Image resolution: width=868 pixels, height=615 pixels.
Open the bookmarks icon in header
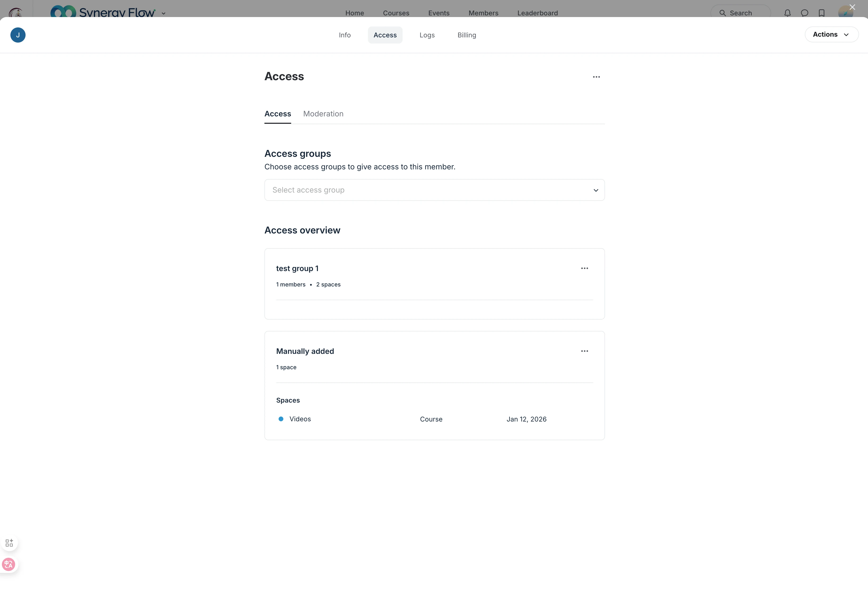click(821, 13)
